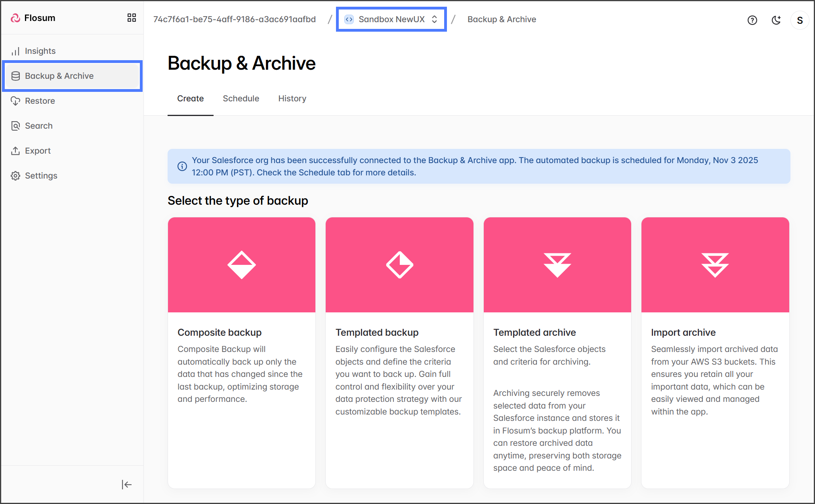This screenshot has width=815, height=504.
Task: Select the Templated backup card icon
Action: pyautogui.click(x=399, y=265)
